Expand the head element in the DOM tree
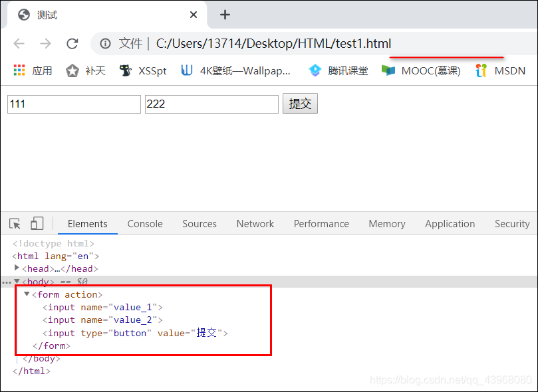Image resolution: width=538 pixels, height=392 pixels. tap(17, 268)
